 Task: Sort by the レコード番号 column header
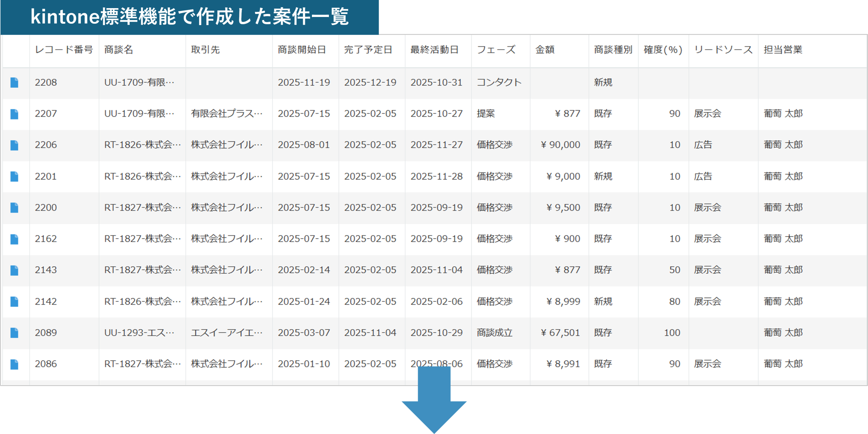pyautogui.click(x=64, y=50)
